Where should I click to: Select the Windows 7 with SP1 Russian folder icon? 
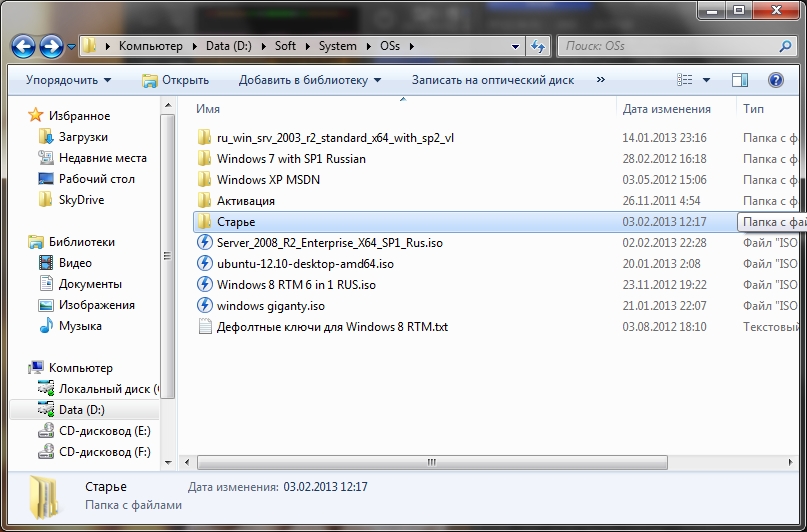coord(204,158)
